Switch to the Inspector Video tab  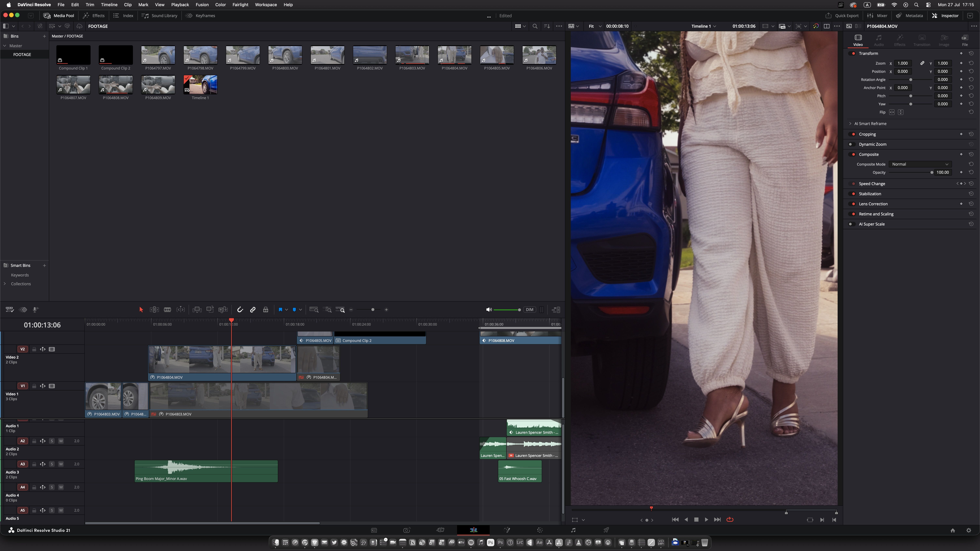tap(858, 40)
